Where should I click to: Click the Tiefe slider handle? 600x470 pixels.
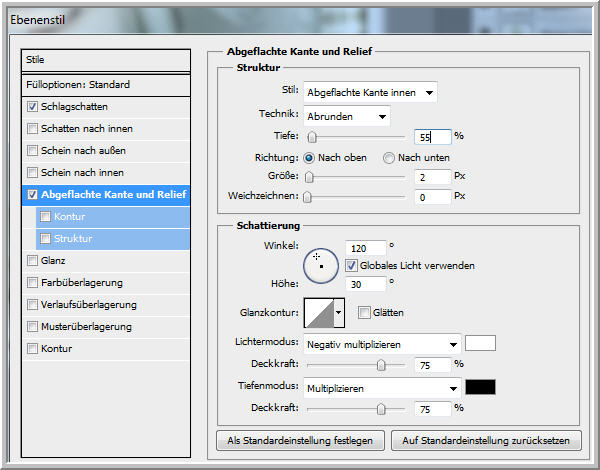click(x=312, y=137)
